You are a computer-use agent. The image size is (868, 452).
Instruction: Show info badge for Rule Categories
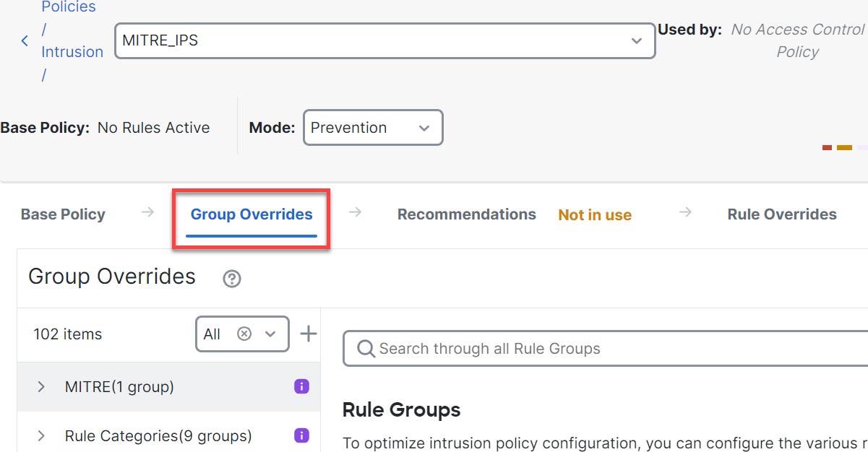click(x=301, y=435)
